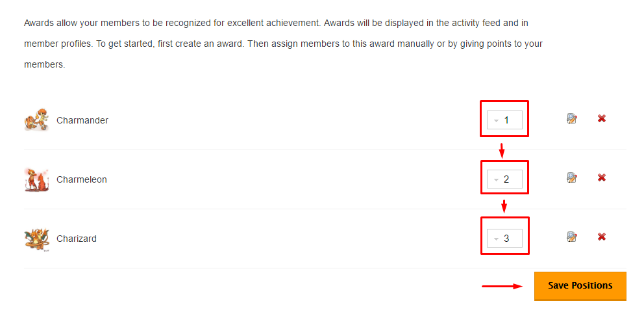This screenshot has height=312, width=644.
Task: Open Charizard's position dropdown showing 3
Action: point(505,239)
